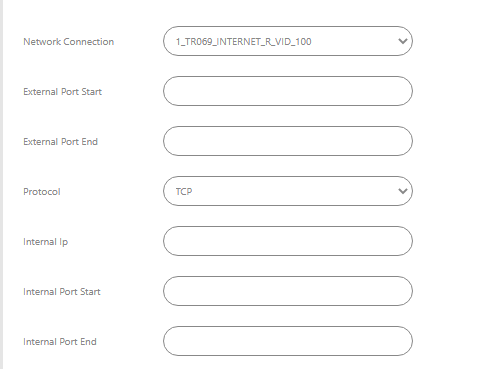
Task: Click the selected value 1_TR069_INTERNET_R_VID_100 text
Action: [x=243, y=42]
